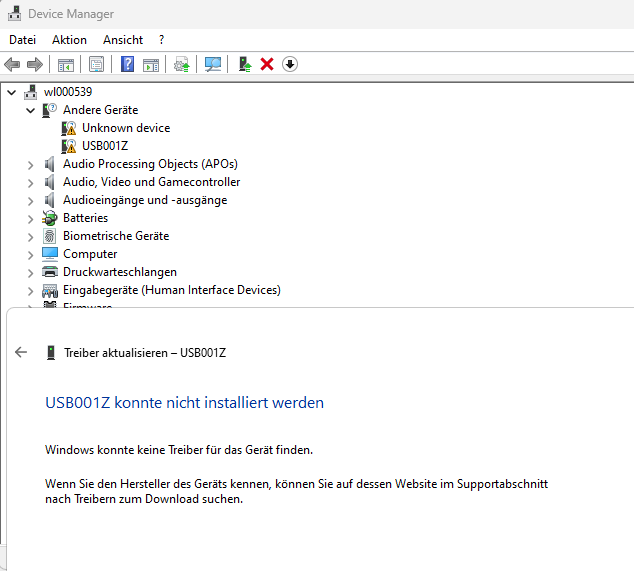Click the red X Uninstall device icon
634x571 pixels.
coord(267,64)
